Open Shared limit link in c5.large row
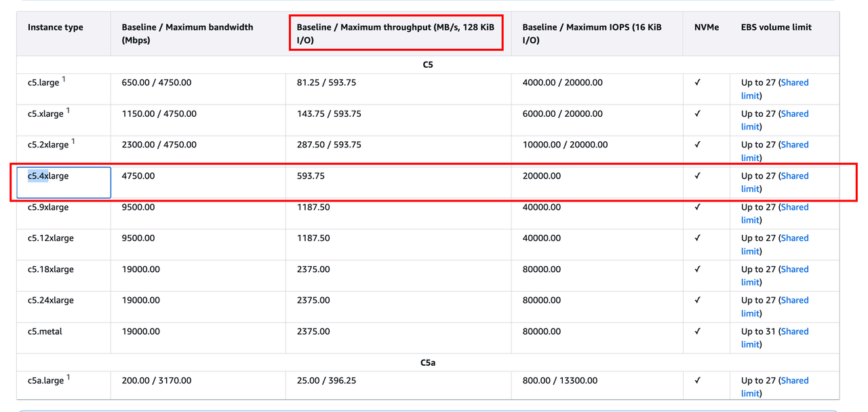Viewport: 868px width, 412px height. click(794, 83)
